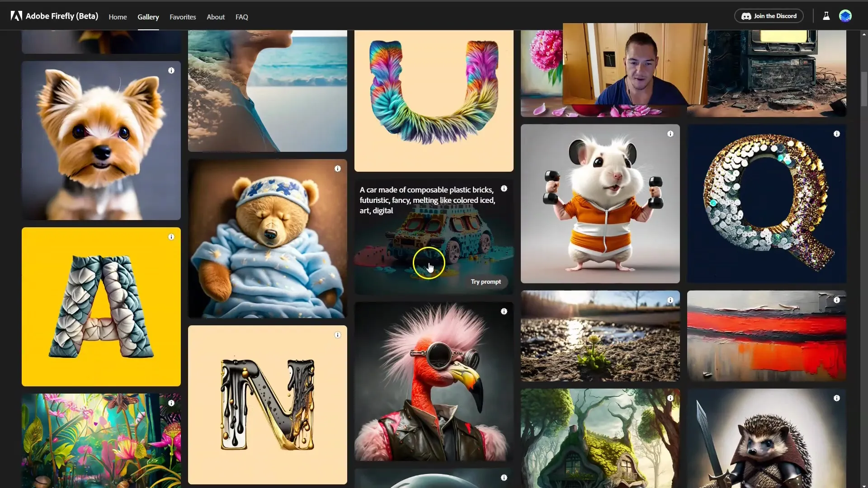Click the FAQ link in the navigation bar

click(241, 17)
